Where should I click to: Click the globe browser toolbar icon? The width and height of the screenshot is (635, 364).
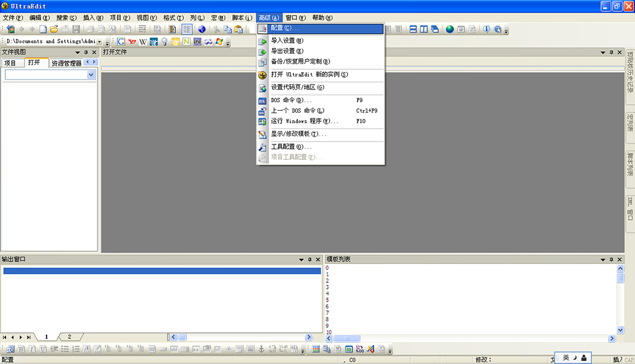[x=449, y=30]
